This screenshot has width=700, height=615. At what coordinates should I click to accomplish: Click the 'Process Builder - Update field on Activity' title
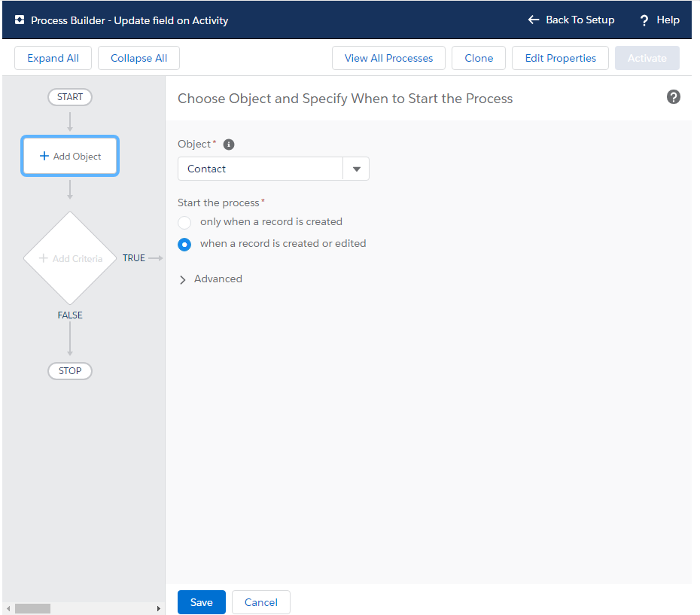click(x=129, y=20)
